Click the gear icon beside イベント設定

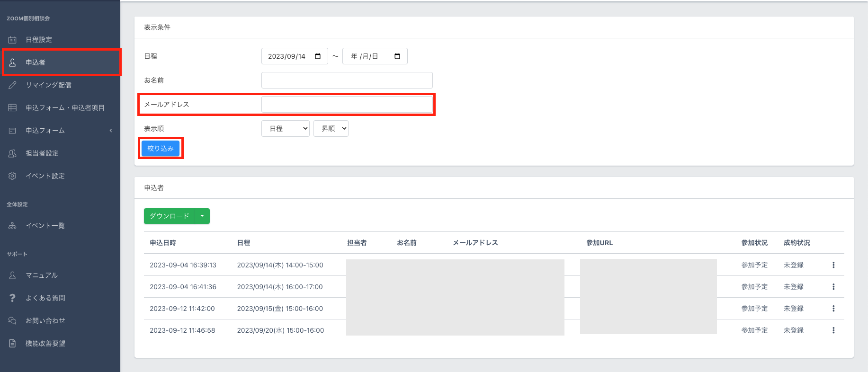click(x=12, y=176)
